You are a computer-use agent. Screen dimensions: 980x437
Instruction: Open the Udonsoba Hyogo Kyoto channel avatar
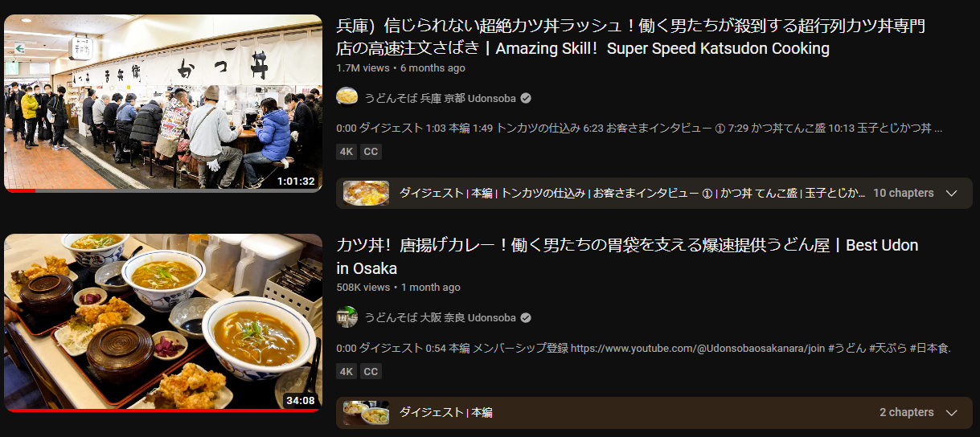[x=347, y=98]
